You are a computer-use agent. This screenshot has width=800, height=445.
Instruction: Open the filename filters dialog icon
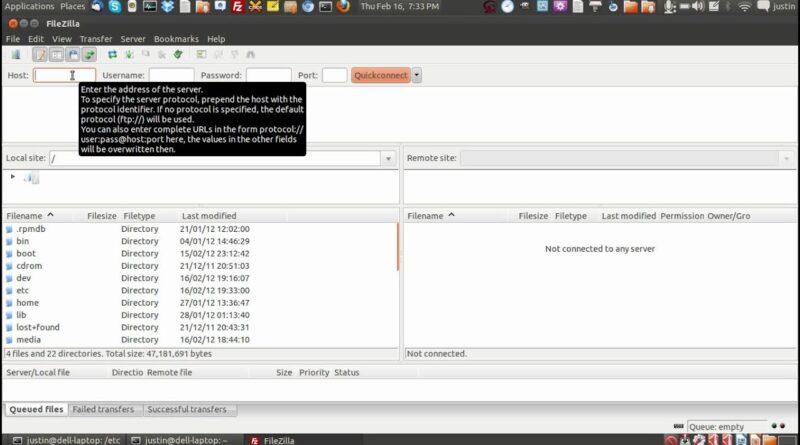202,55
